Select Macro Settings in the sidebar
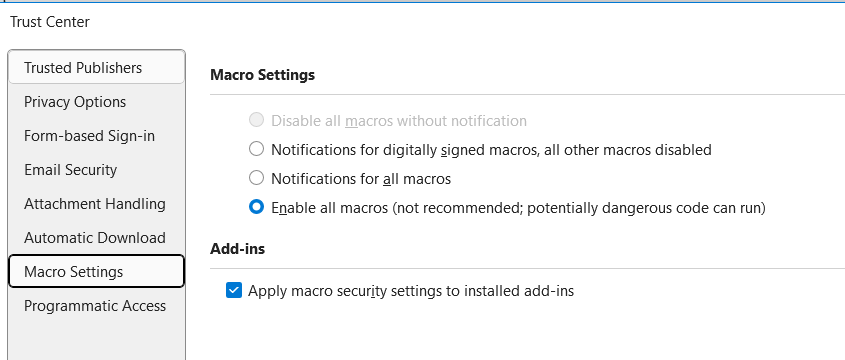The image size is (845, 360). point(96,272)
